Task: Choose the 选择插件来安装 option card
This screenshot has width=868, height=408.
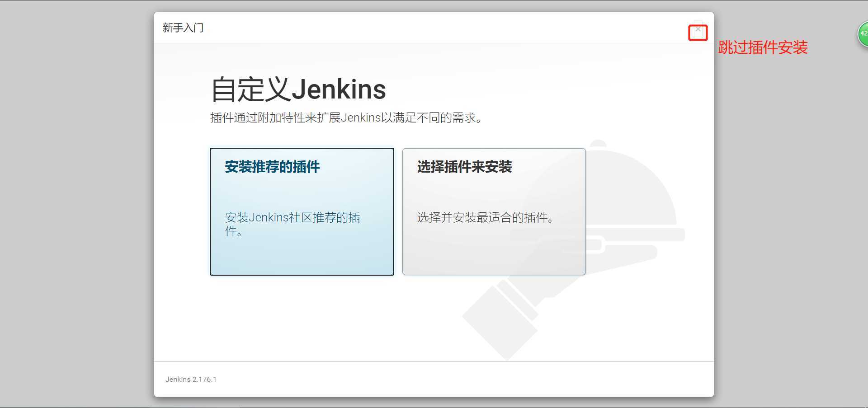Action: click(x=494, y=211)
